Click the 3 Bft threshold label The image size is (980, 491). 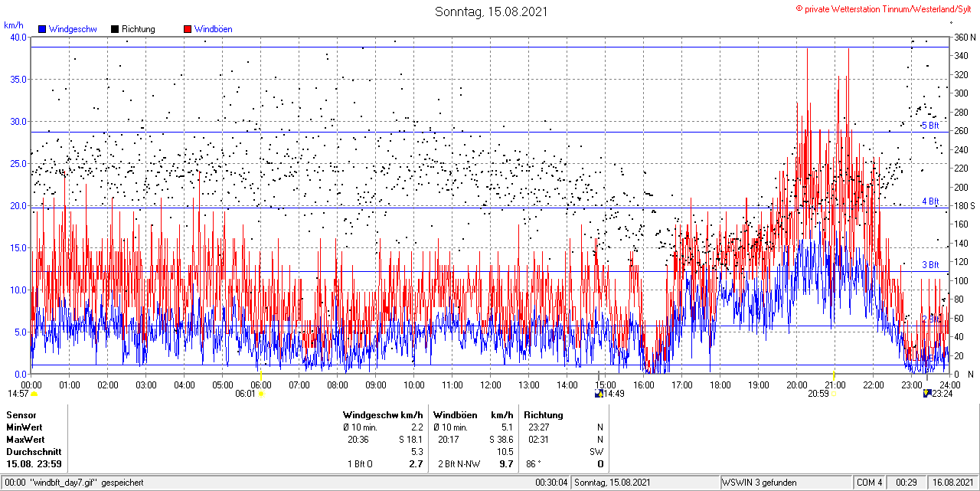929,265
